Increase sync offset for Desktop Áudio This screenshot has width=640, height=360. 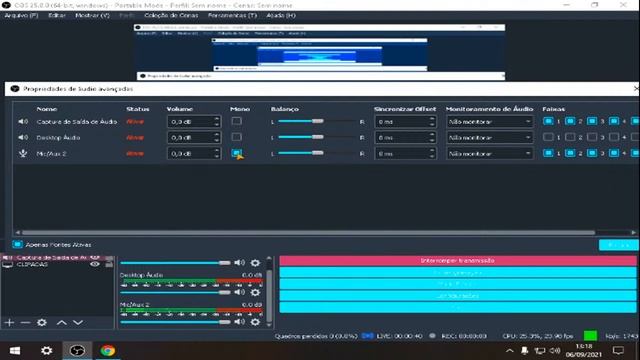(x=432, y=135)
